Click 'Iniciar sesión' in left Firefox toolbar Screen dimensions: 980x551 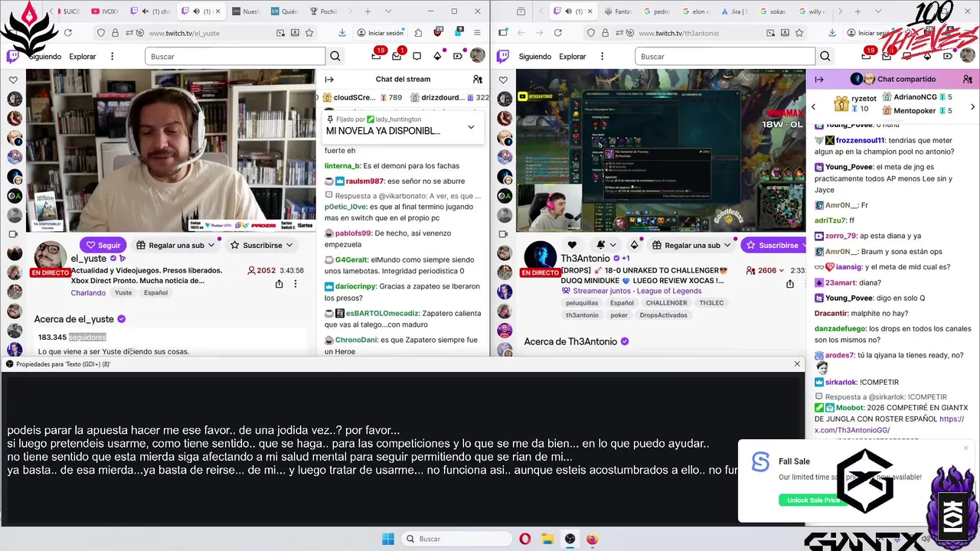379,33
